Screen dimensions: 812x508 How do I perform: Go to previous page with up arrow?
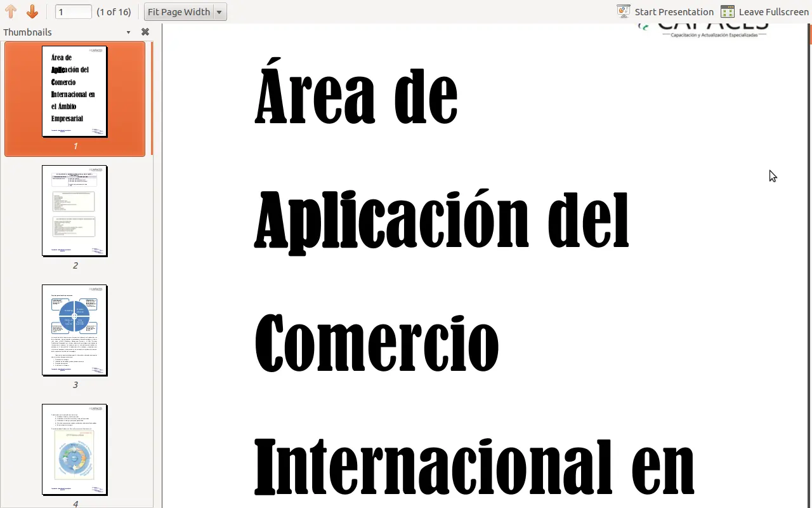click(11, 12)
